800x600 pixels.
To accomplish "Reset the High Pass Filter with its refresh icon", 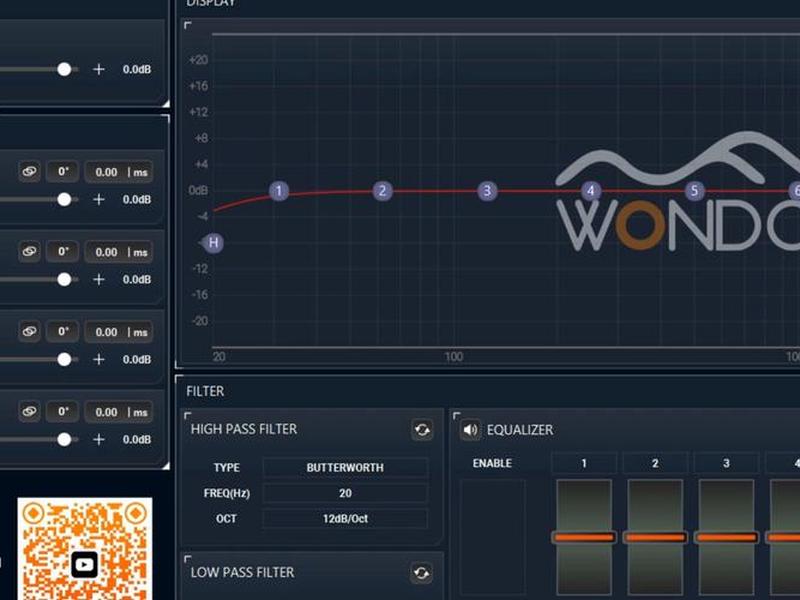I will coord(422,430).
